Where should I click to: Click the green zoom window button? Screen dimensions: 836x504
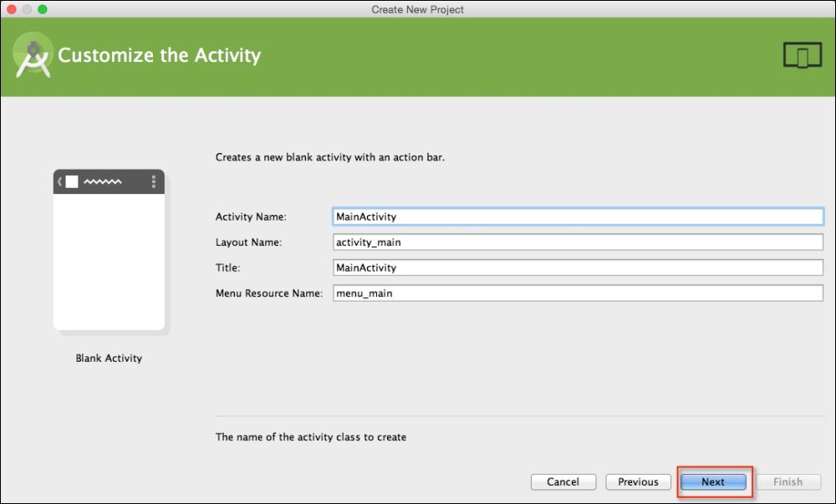point(43,9)
